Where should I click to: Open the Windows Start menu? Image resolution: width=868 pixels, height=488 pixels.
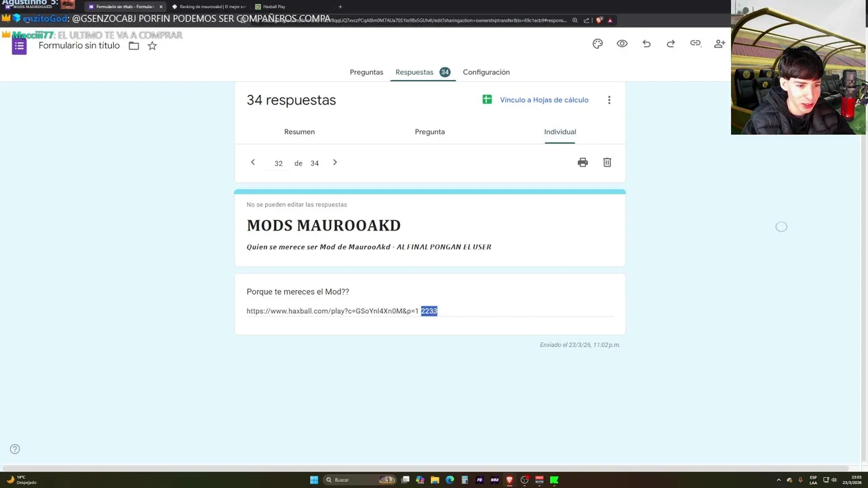pyautogui.click(x=314, y=480)
